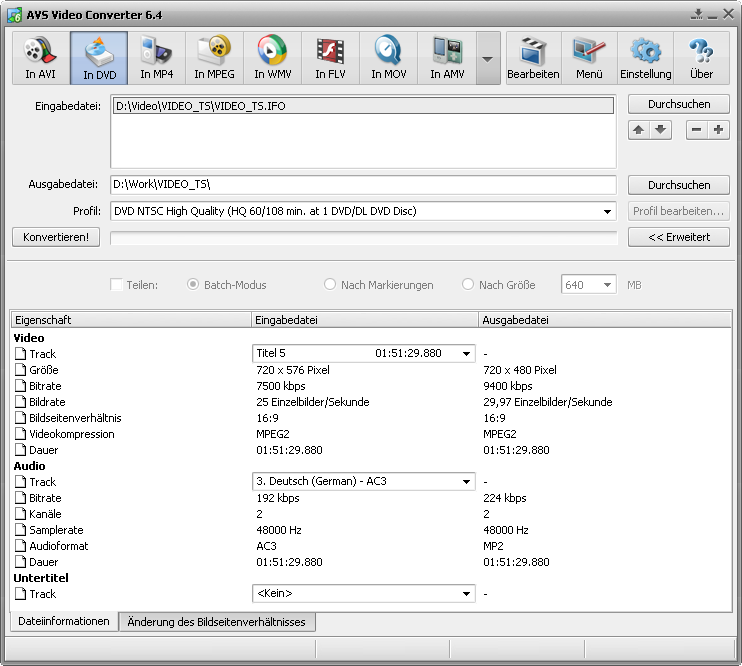Select the Nach Markierungen radio option

click(329, 284)
